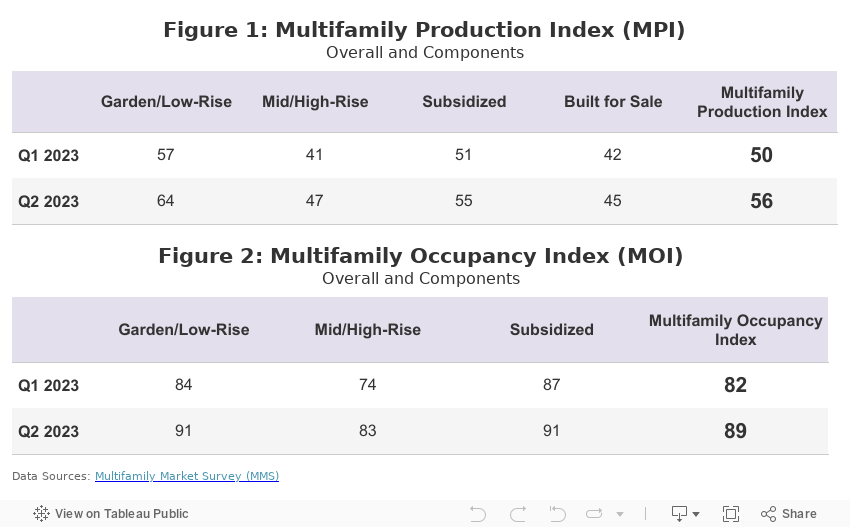Select Q1 2023 row label in MPI table
This screenshot has width=850, height=527.
pos(48,156)
